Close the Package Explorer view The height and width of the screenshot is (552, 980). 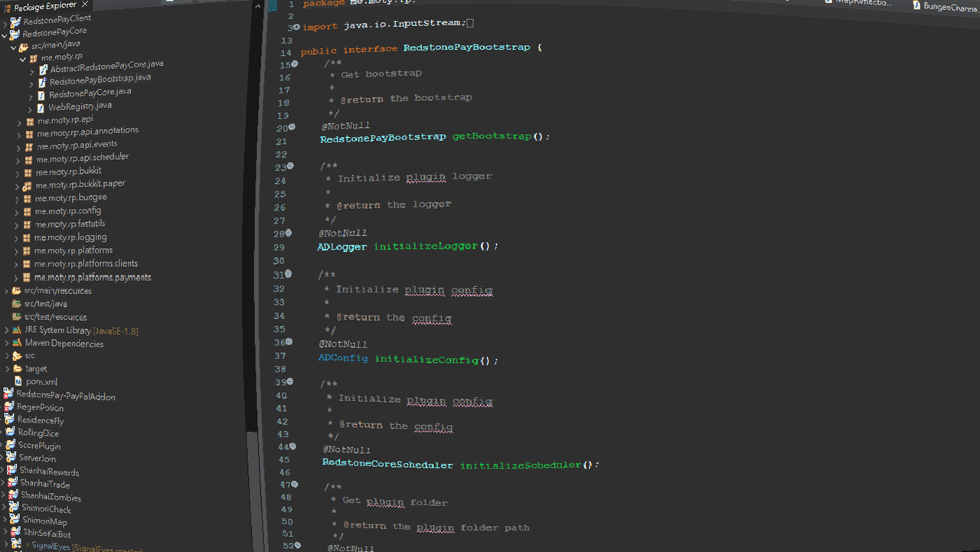coord(84,5)
